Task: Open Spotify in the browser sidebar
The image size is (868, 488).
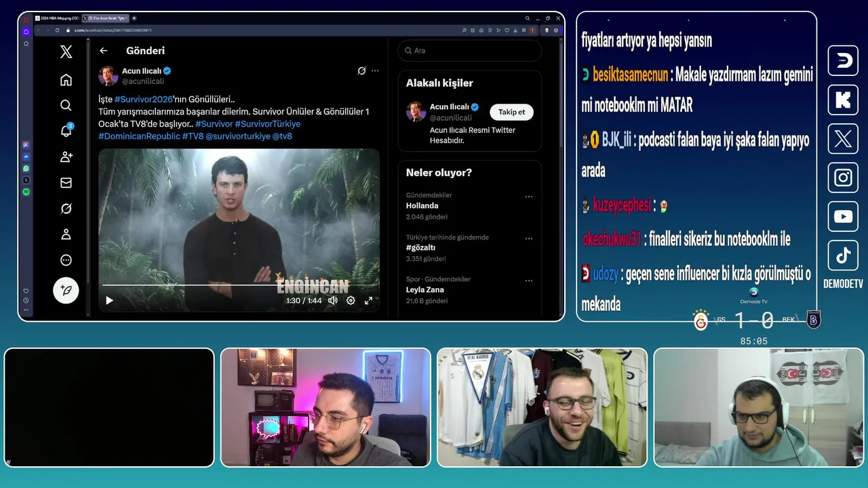Action: point(26,192)
